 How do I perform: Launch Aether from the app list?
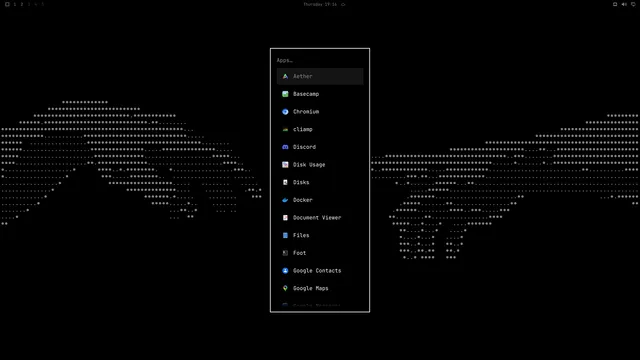pyautogui.click(x=320, y=76)
